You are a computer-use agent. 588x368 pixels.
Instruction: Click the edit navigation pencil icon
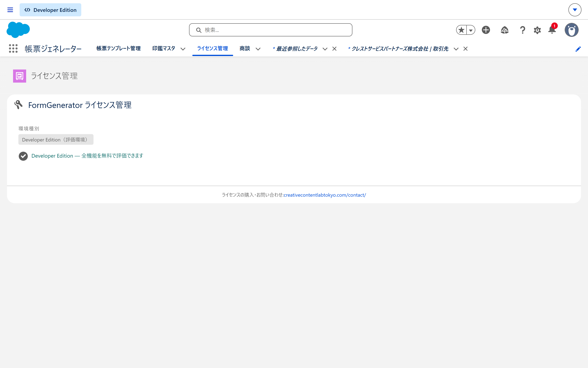pyautogui.click(x=578, y=49)
